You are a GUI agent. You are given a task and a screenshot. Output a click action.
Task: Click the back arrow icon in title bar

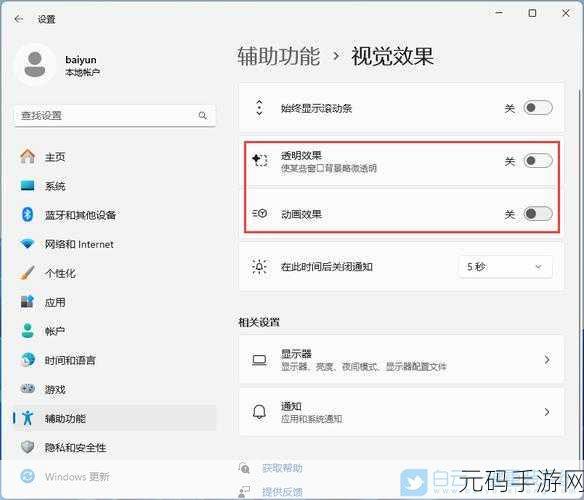click(19, 19)
